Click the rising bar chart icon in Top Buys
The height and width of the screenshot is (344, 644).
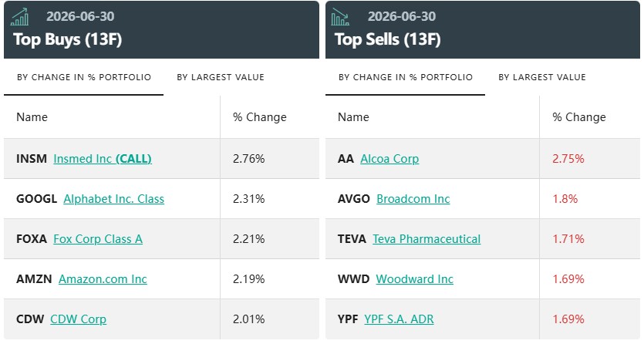tap(20, 17)
